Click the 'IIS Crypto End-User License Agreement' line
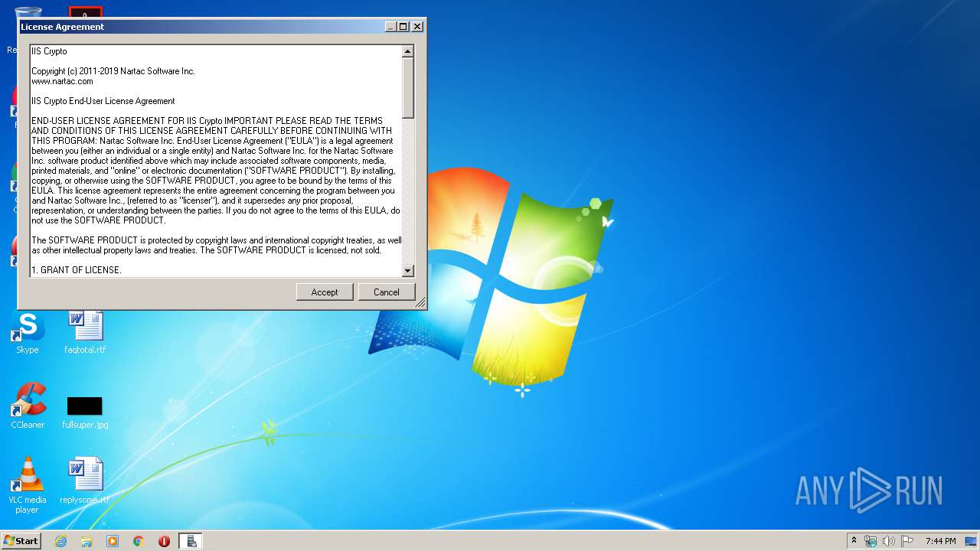The height and width of the screenshot is (551, 980). click(x=103, y=101)
